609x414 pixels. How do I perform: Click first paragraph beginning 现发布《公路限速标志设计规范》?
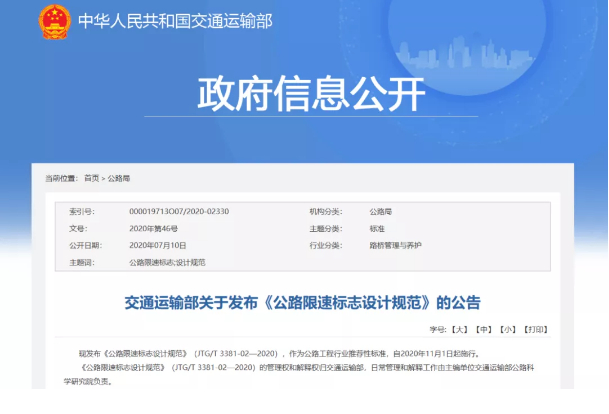pyautogui.click(x=280, y=353)
